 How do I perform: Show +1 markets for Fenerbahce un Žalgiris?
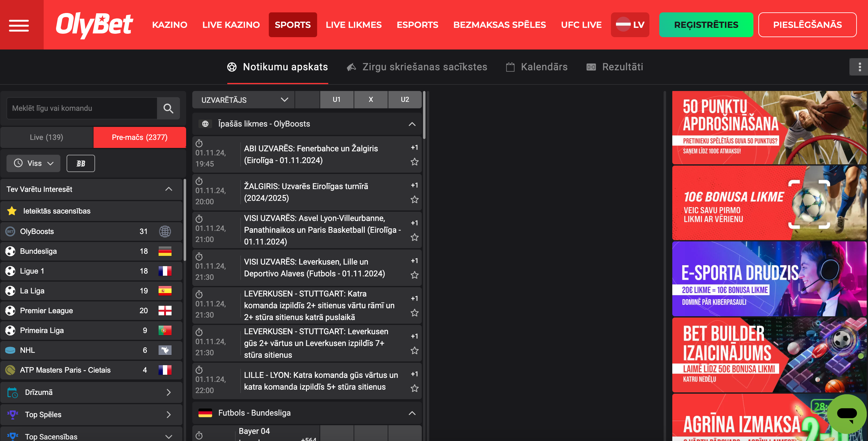click(414, 147)
